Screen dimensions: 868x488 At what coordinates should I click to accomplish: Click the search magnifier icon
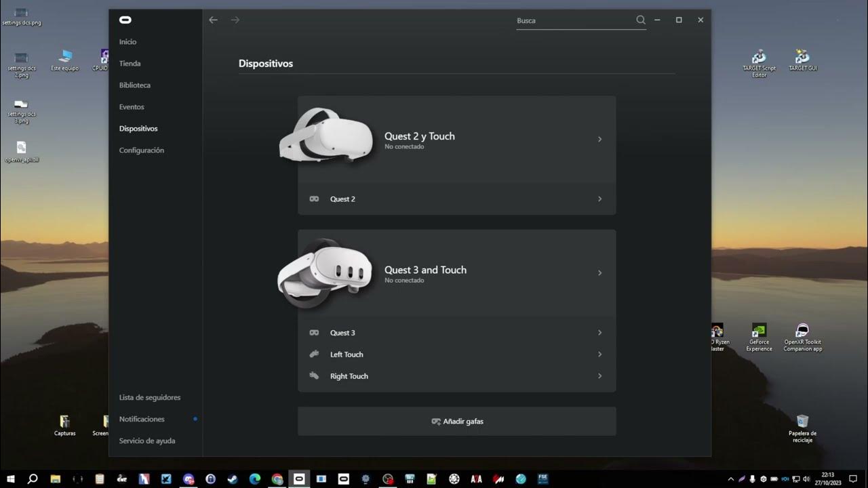(641, 20)
